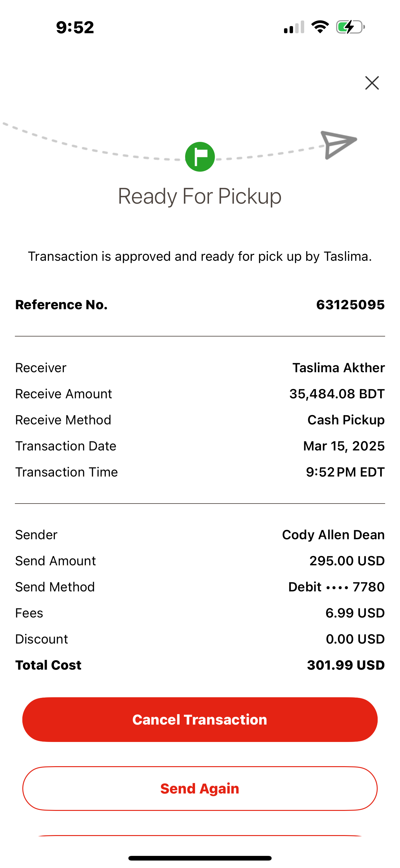Tap the battery charging icon
The width and height of the screenshot is (400, 868).
(350, 27)
